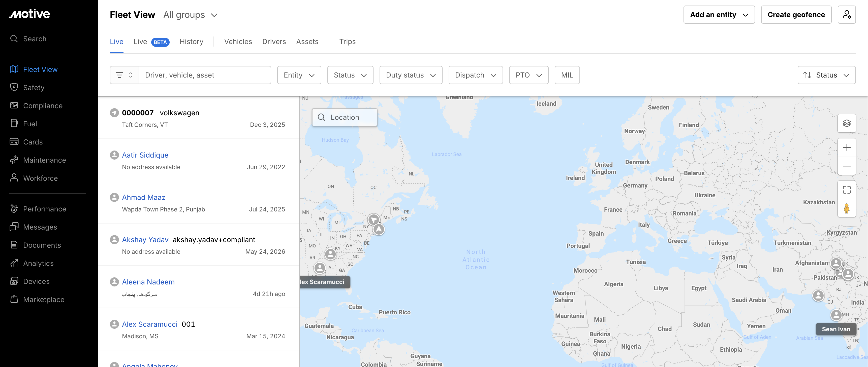Screen dimensions: 868x367
Task: Open the Maintenance section
Action: coord(38,160)
